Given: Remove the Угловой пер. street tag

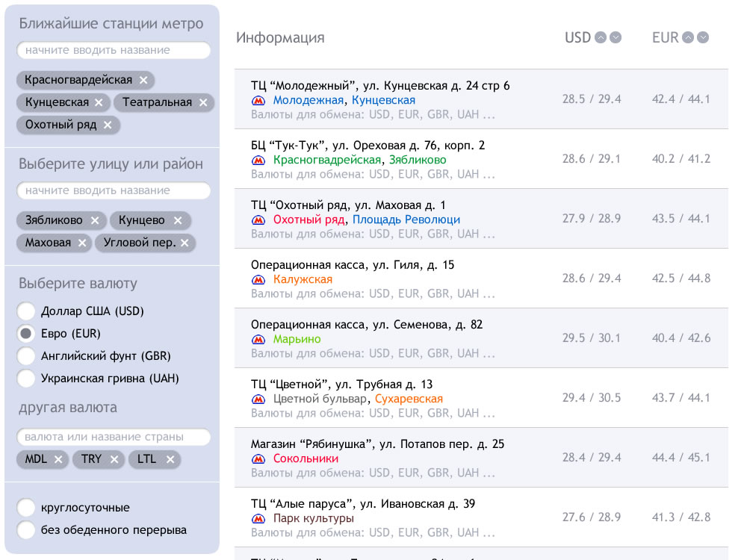Looking at the screenshot, I should coord(185,243).
